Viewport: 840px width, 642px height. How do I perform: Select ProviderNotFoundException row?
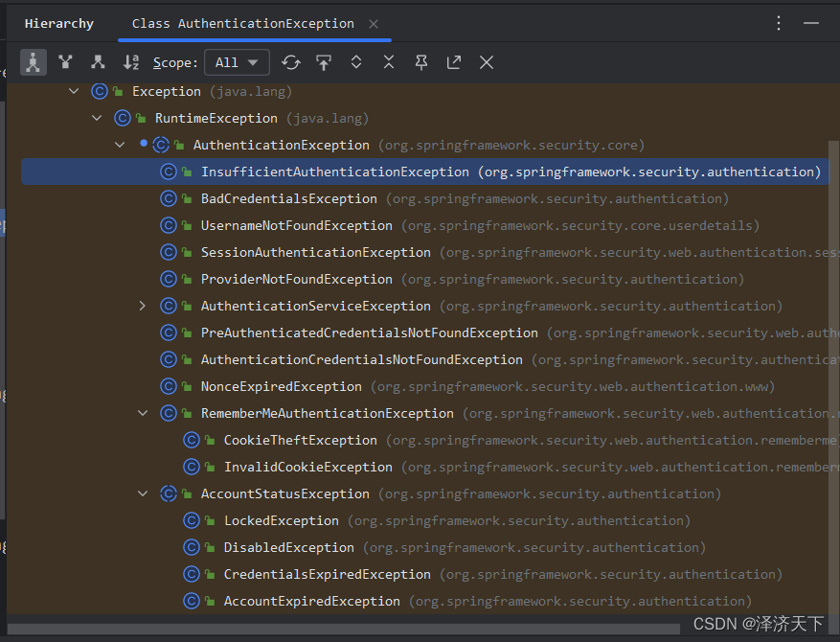pyautogui.click(x=425, y=279)
